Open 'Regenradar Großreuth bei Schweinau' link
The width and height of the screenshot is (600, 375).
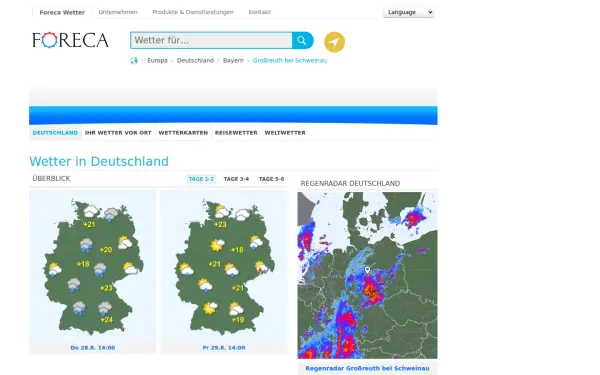pyautogui.click(x=367, y=368)
